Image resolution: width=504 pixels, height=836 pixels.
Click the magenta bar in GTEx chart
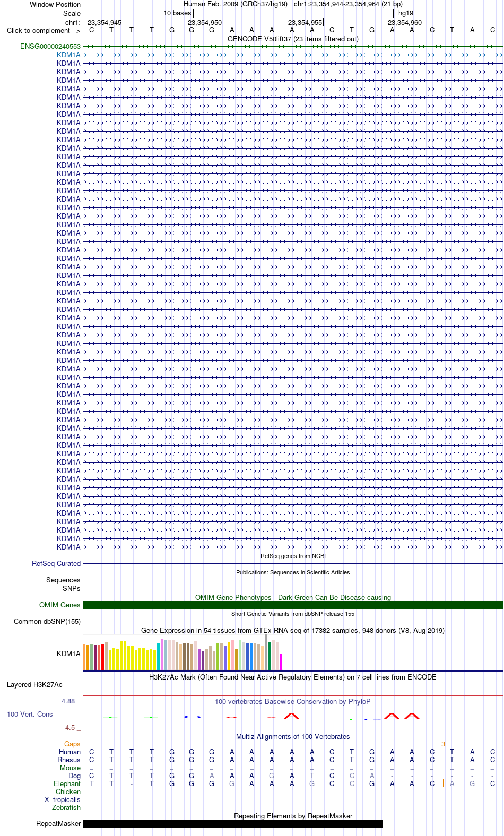click(281, 661)
